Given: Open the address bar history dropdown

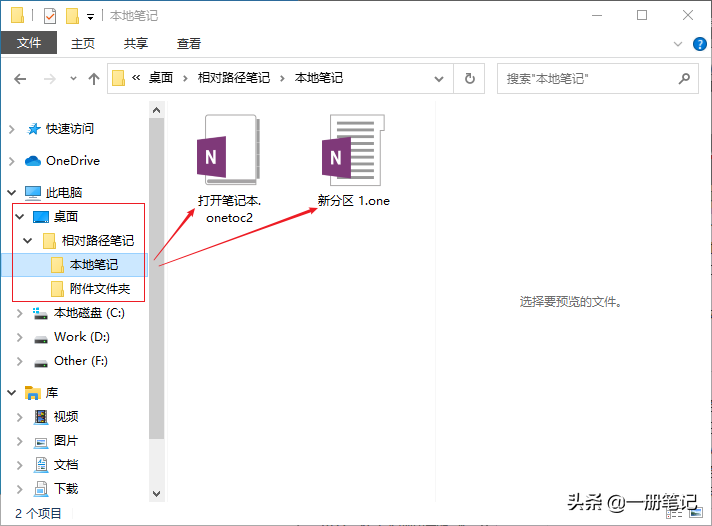Looking at the screenshot, I should [439, 79].
